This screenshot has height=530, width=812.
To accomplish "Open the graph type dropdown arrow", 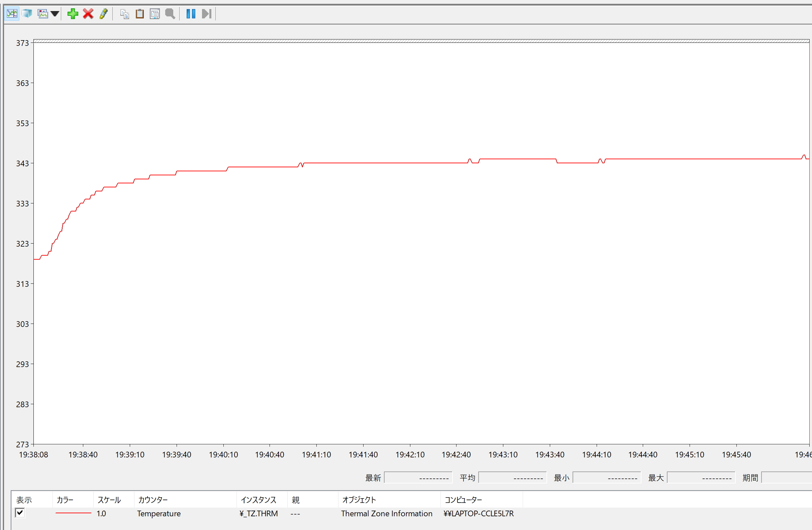I will [55, 14].
